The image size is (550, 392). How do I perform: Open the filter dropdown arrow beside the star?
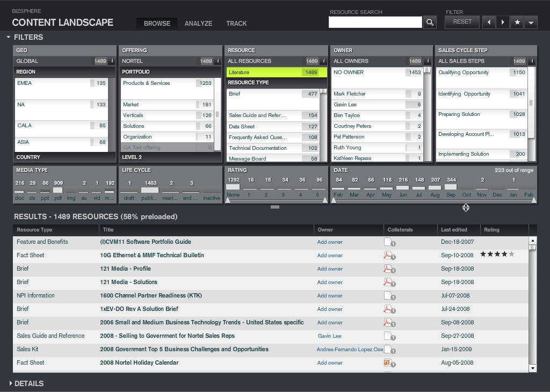click(x=531, y=23)
